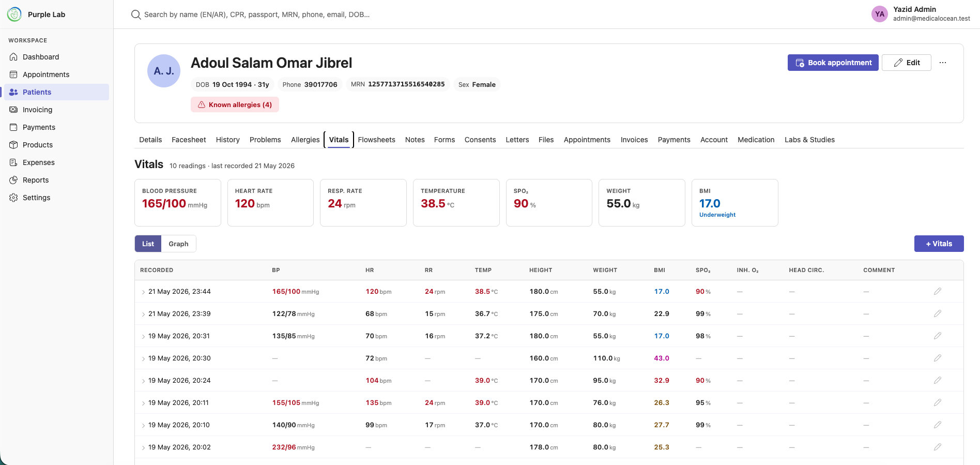The width and height of the screenshot is (980, 465).
Task: Open the Forms tab
Action: (445, 140)
